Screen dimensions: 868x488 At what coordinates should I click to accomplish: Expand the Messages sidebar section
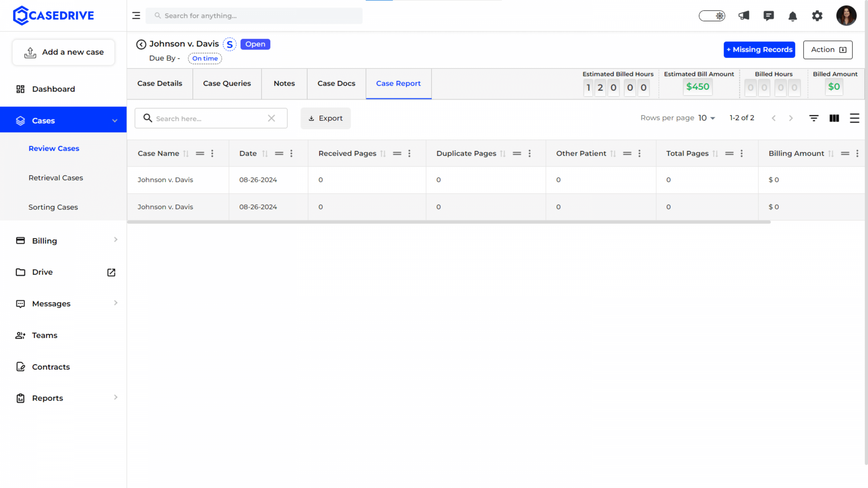point(115,303)
